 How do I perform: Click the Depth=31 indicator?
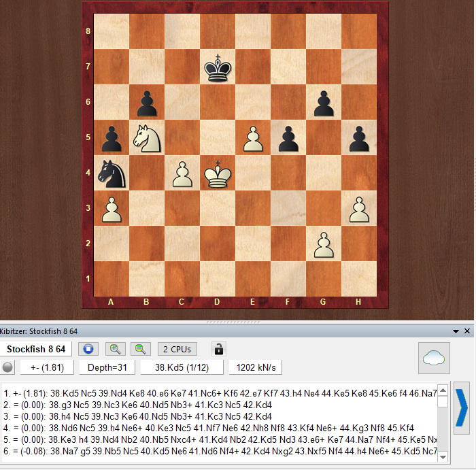click(x=107, y=367)
